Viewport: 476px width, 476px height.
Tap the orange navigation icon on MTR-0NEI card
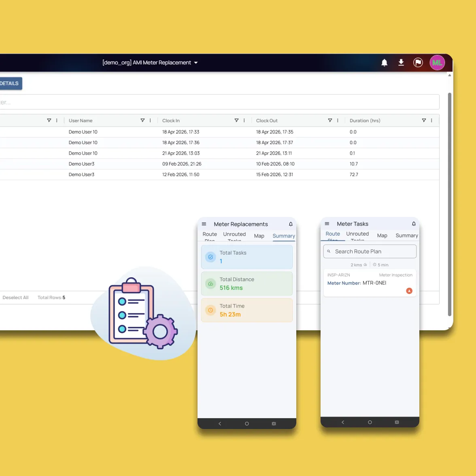click(x=409, y=291)
